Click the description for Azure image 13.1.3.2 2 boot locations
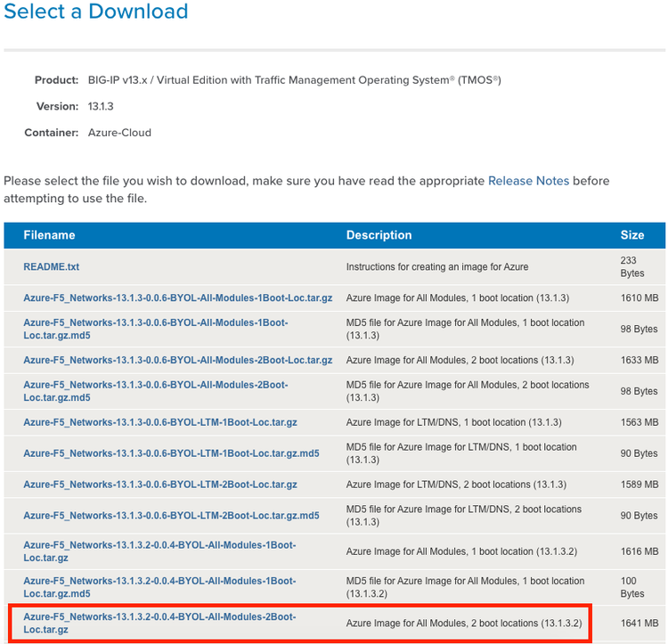 (x=464, y=624)
